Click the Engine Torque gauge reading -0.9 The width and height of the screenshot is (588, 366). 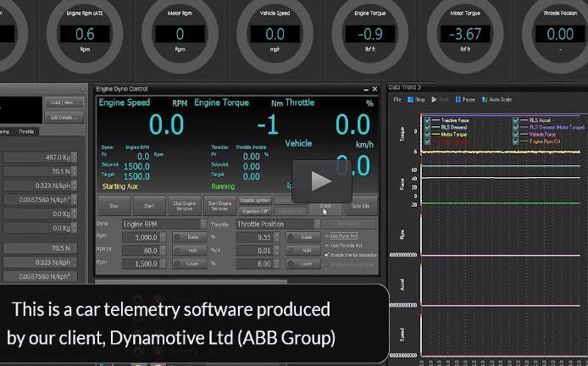point(369,34)
